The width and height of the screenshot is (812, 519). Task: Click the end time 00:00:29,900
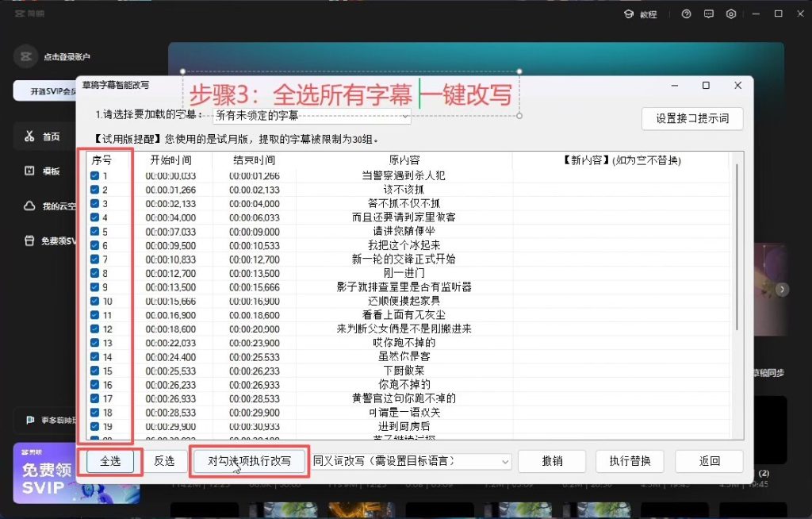click(x=255, y=413)
